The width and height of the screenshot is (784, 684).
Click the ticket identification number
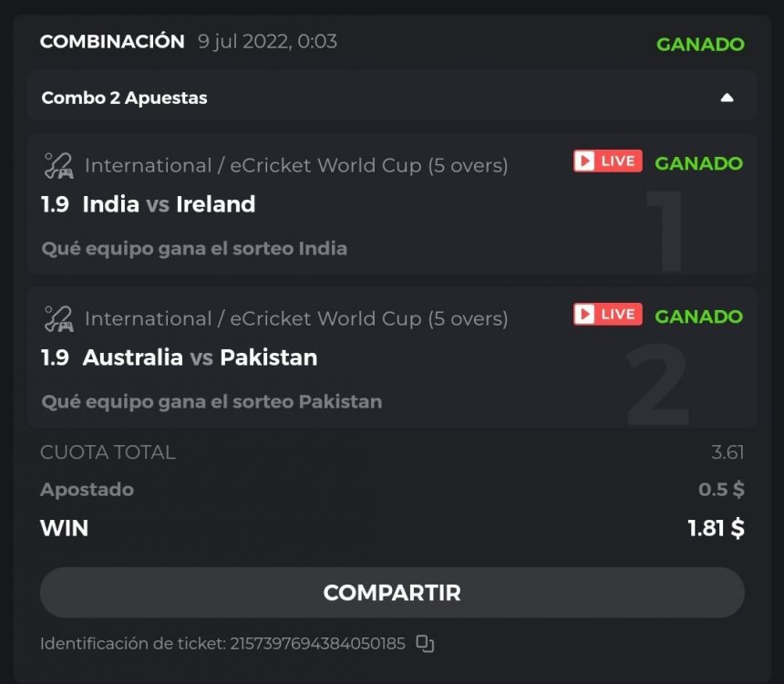coord(317,644)
